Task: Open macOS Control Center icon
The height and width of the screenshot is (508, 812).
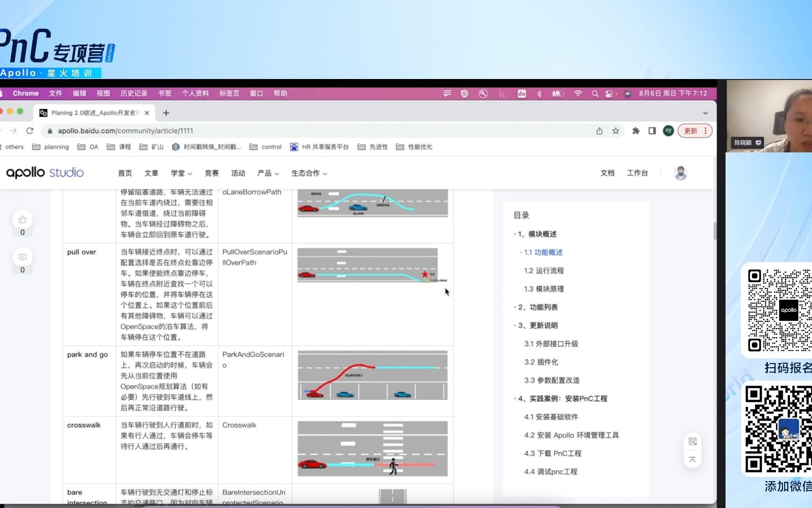Action: pos(609,94)
